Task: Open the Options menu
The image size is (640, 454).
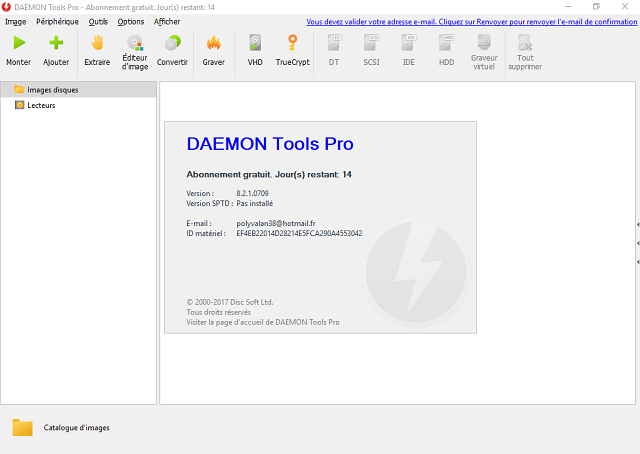Action: coord(131,22)
